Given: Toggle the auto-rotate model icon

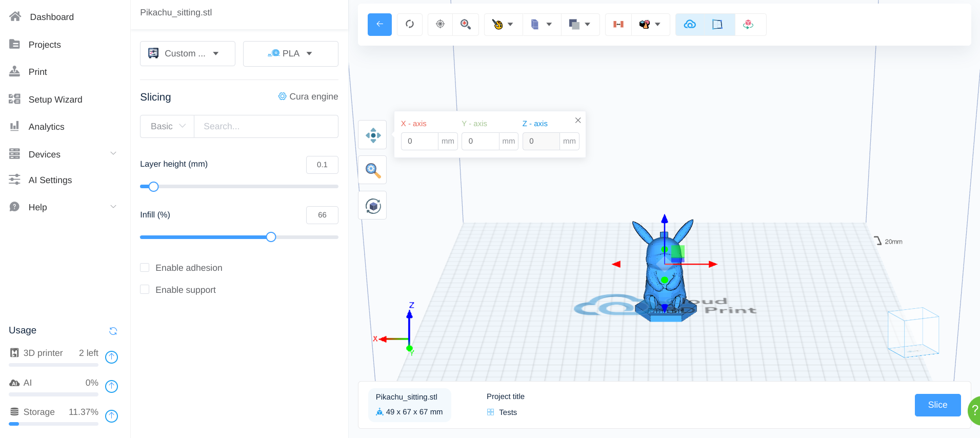Looking at the screenshot, I should pyautogui.click(x=748, y=24).
